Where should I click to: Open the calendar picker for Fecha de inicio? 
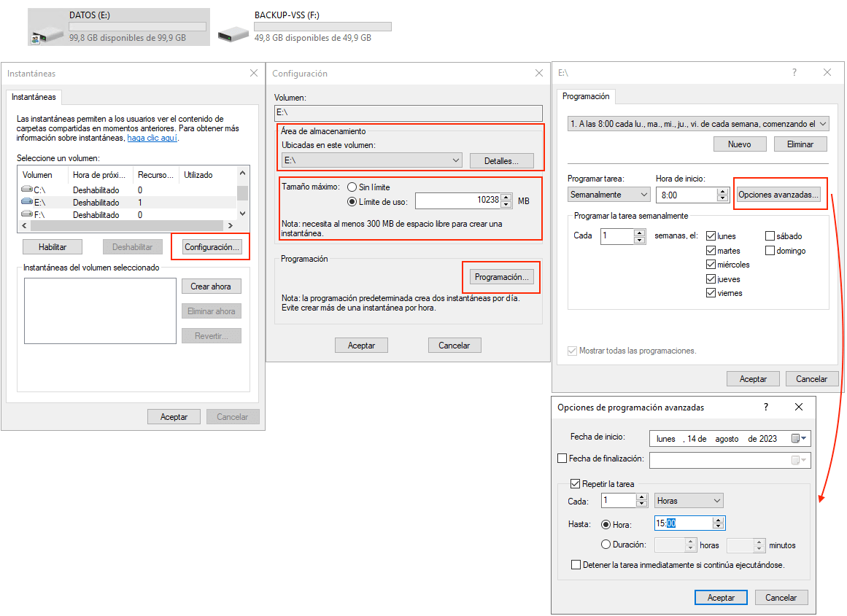[800, 439]
